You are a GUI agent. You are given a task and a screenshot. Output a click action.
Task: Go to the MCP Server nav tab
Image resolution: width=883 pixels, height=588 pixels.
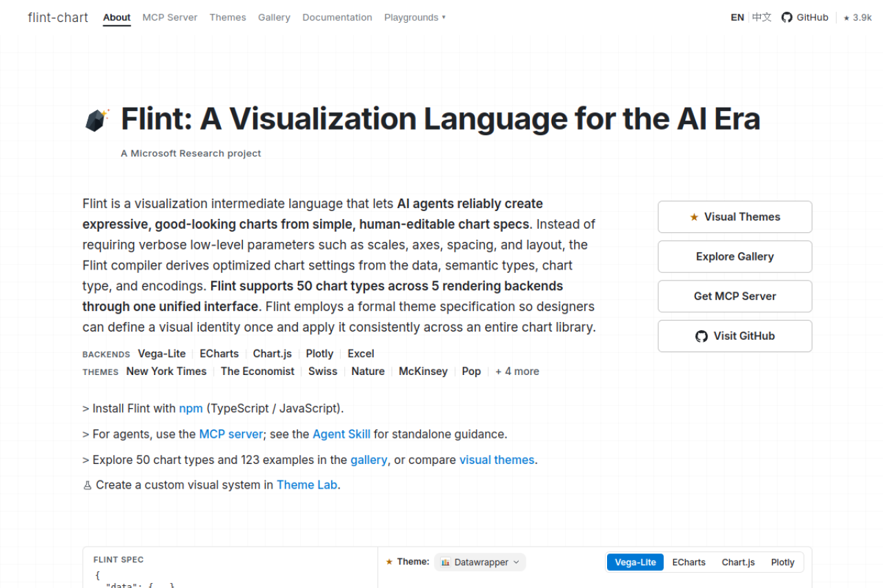point(170,17)
